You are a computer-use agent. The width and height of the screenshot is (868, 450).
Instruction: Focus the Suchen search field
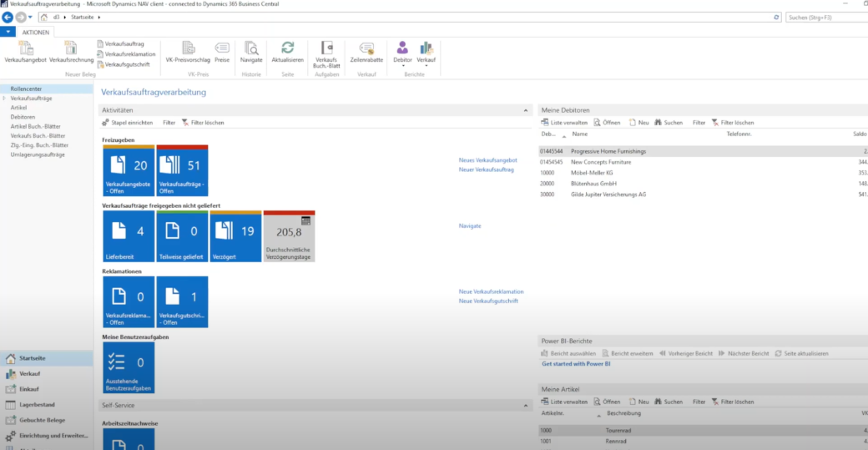826,18
